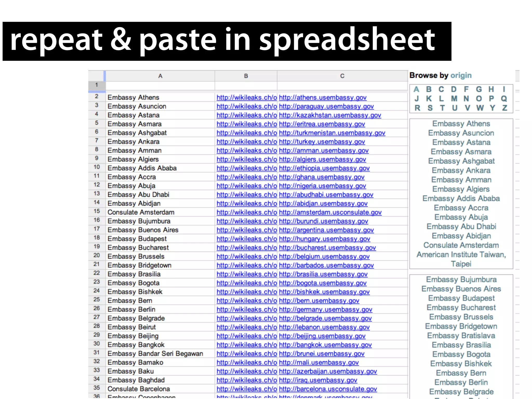Screen dimensions: 532x399
Task: Browse origins starting with letter T
Action: point(442,108)
